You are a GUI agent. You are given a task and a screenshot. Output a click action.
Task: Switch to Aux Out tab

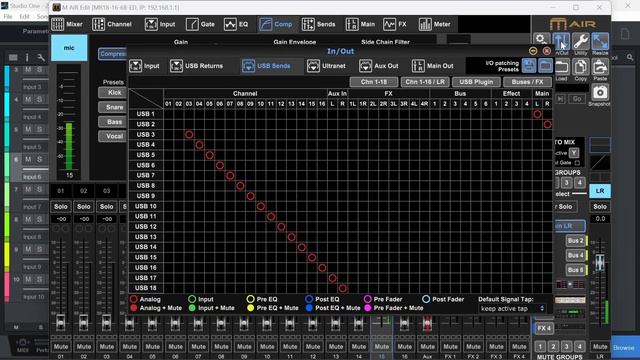click(378, 66)
